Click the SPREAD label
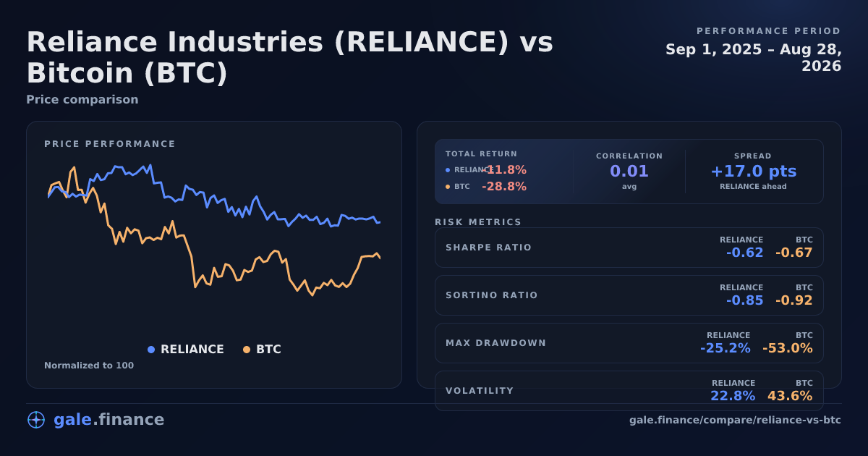This screenshot has width=868, height=456. click(x=753, y=156)
